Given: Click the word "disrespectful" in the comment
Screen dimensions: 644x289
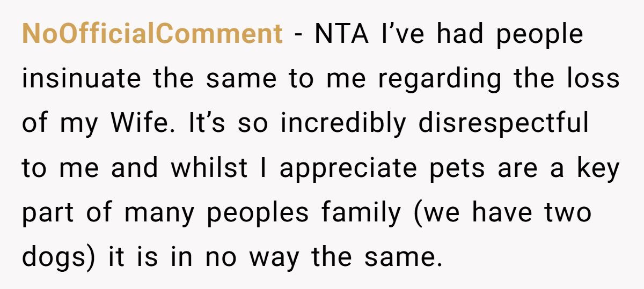Looking at the screenshot, I should coord(503,123).
